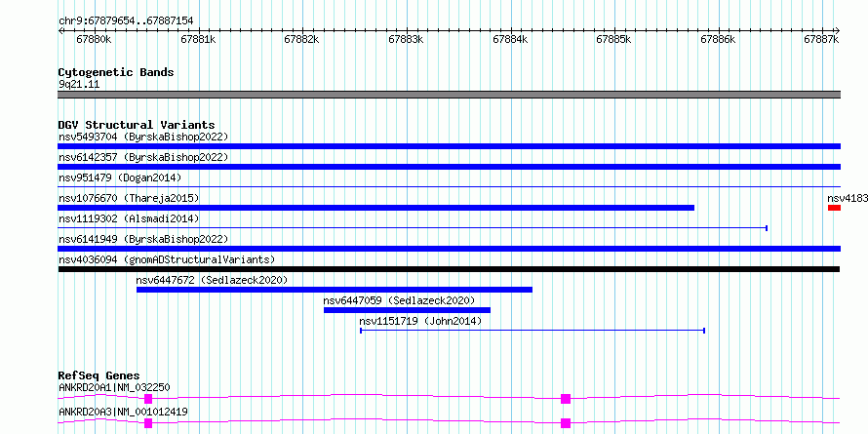
Task: Open variant label nsv1151719 (John2014)
Action: tap(420, 321)
